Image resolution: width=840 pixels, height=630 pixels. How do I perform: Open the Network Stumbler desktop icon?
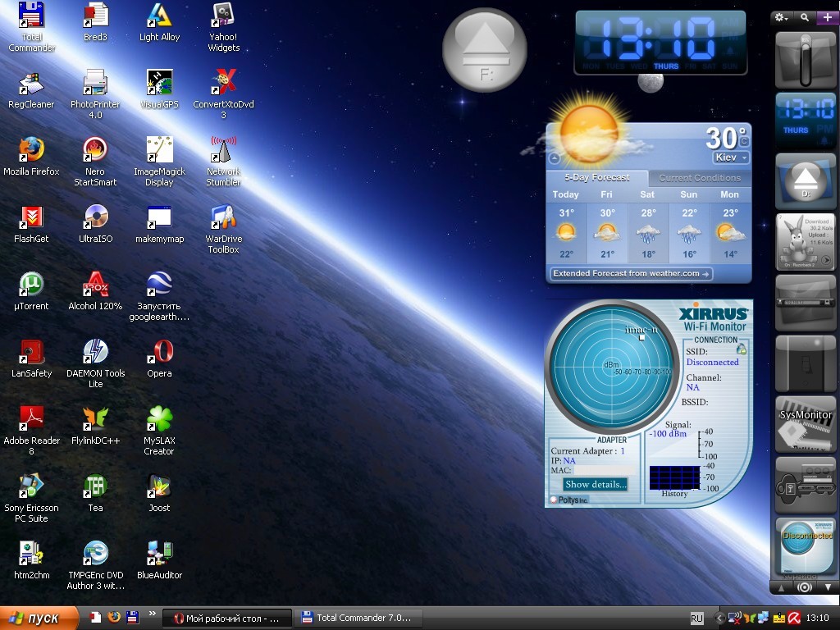pyautogui.click(x=223, y=150)
